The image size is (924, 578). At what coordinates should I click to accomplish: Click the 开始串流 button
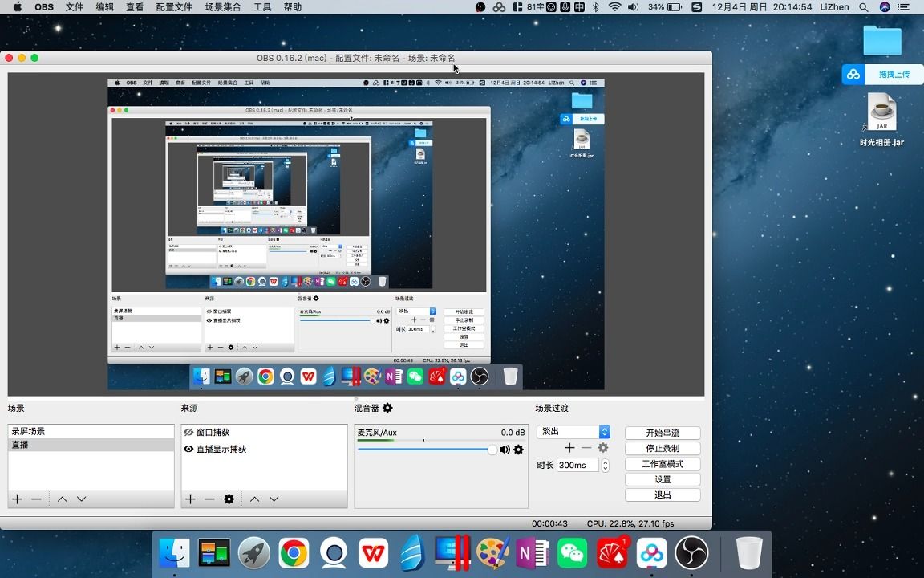pyautogui.click(x=662, y=432)
